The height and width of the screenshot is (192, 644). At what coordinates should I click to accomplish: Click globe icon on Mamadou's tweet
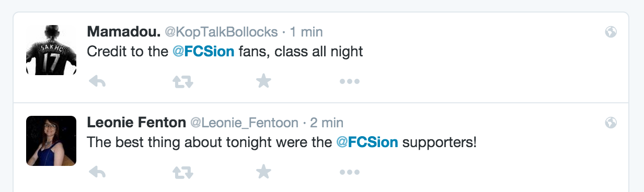click(611, 32)
